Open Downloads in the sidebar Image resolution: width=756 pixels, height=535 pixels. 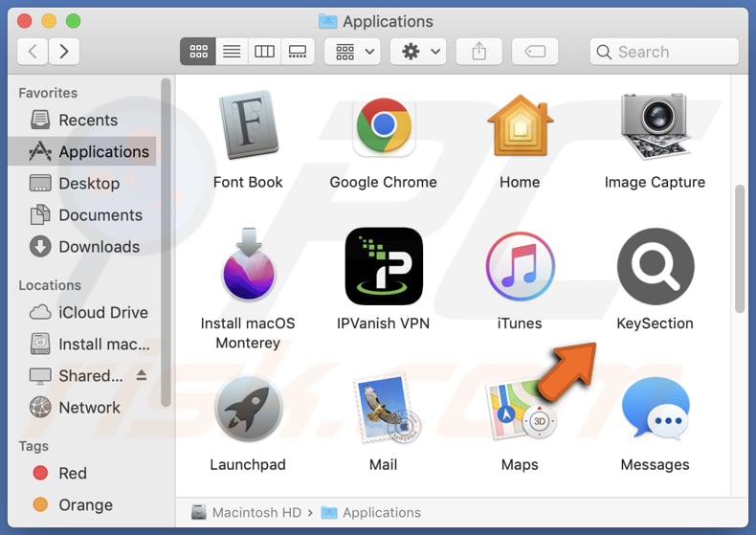pos(82,247)
